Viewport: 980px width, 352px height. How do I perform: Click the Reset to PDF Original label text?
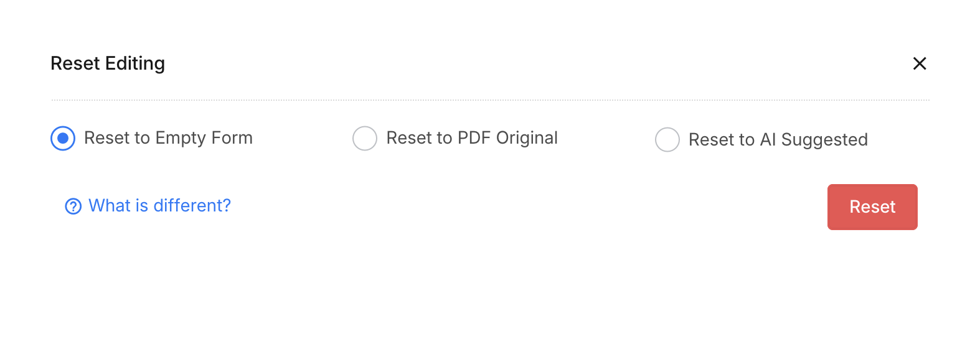(x=471, y=138)
